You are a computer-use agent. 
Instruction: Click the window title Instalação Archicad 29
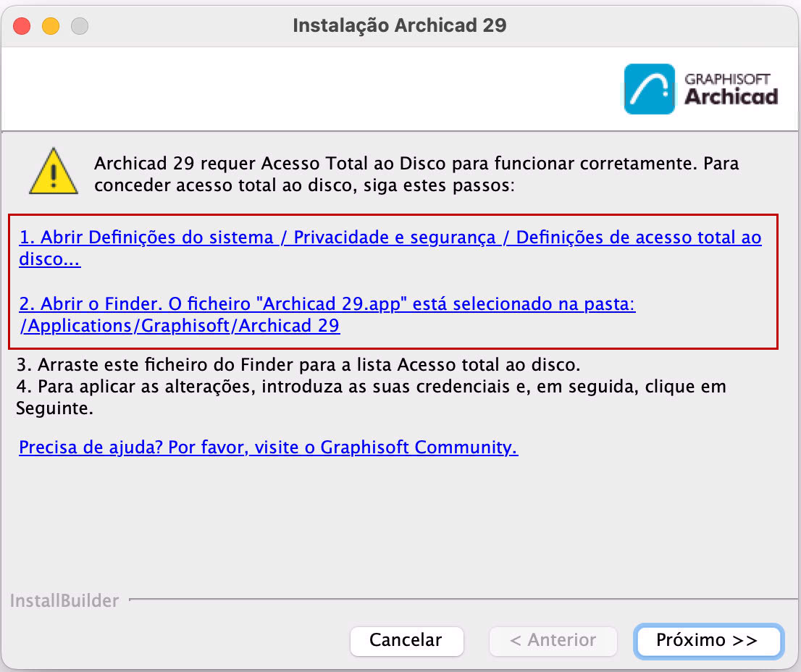400,25
